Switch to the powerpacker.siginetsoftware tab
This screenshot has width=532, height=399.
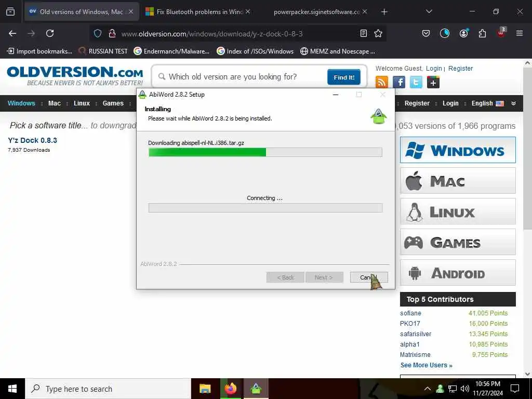[316, 12]
